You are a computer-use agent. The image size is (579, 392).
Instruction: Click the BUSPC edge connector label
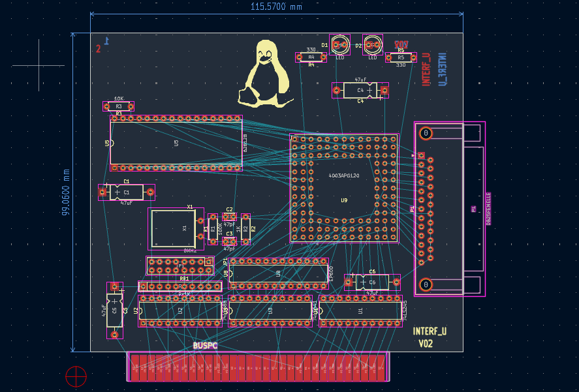pyautogui.click(x=205, y=346)
